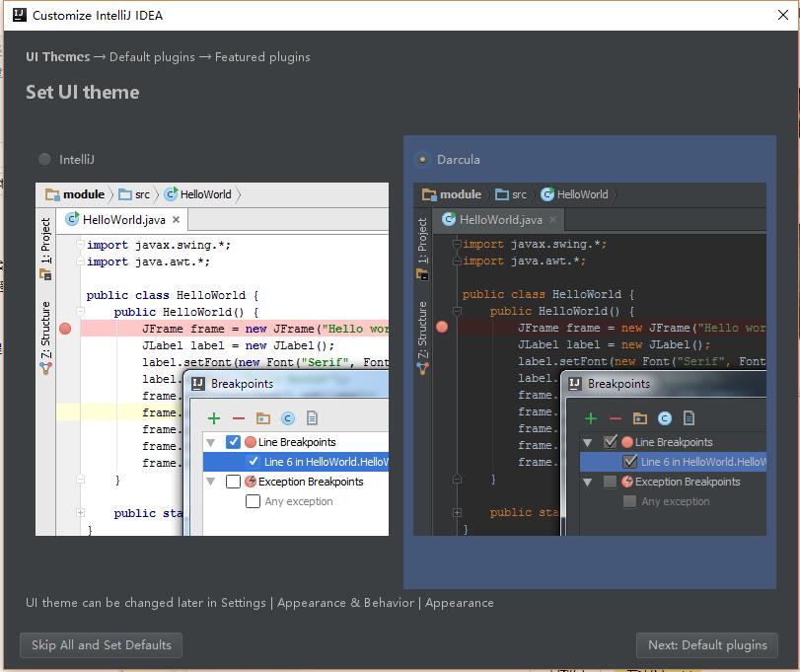This screenshot has width=800, height=672.
Task: Close the HelloWorld.java tab in light preview
Action: 176,219
